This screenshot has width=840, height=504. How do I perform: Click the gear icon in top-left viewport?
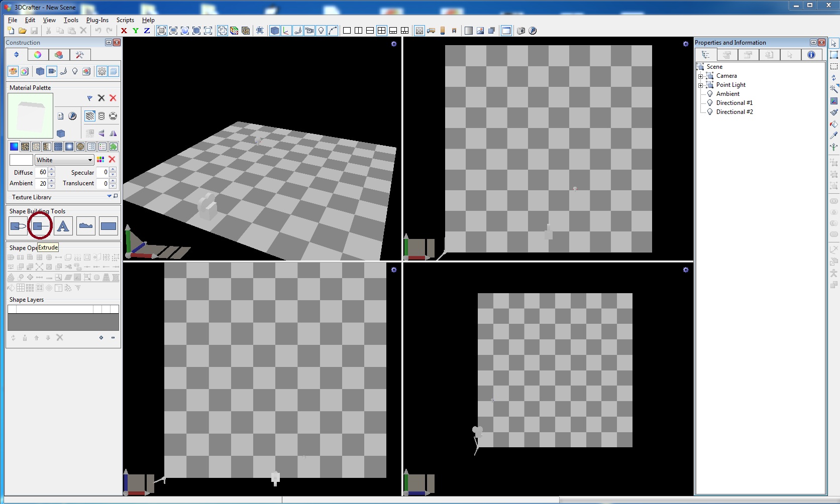pyautogui.click(x=394, y=44)
